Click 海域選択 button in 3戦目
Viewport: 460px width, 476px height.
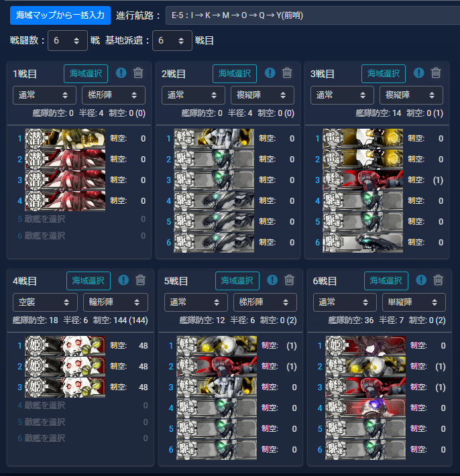pyautogui.click(x=384, y=74)
